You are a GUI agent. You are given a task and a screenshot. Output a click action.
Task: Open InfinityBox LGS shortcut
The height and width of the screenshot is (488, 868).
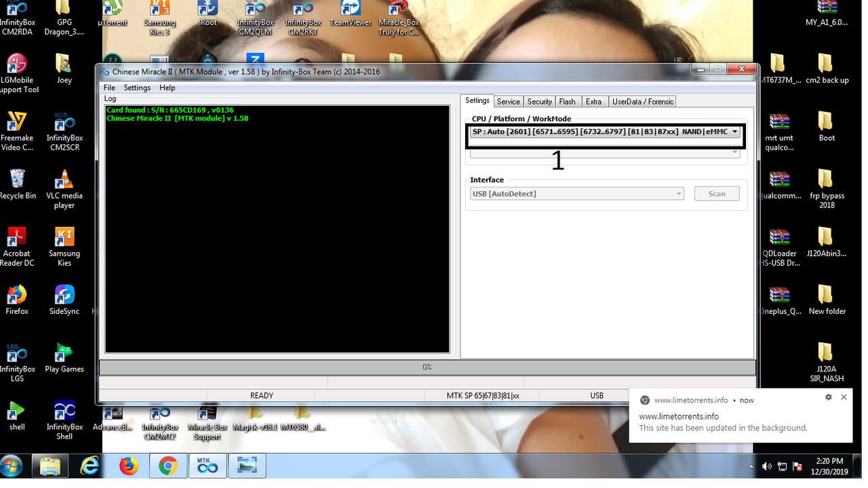coord(17,363)
